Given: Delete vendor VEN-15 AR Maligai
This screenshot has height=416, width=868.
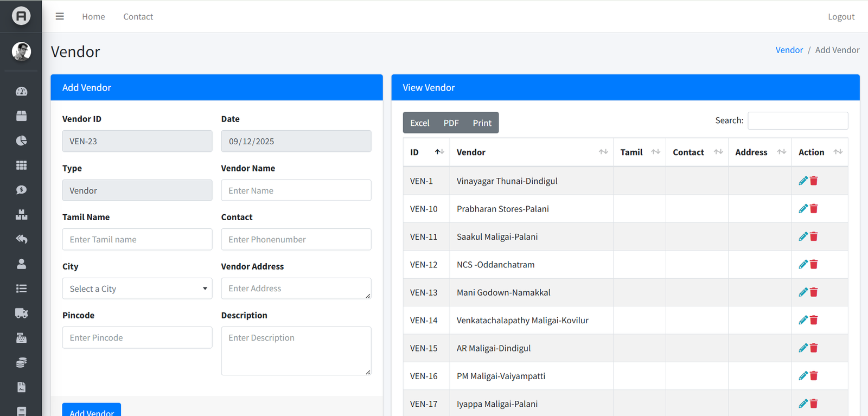Looking at the screenshot, I should point(814,348).
